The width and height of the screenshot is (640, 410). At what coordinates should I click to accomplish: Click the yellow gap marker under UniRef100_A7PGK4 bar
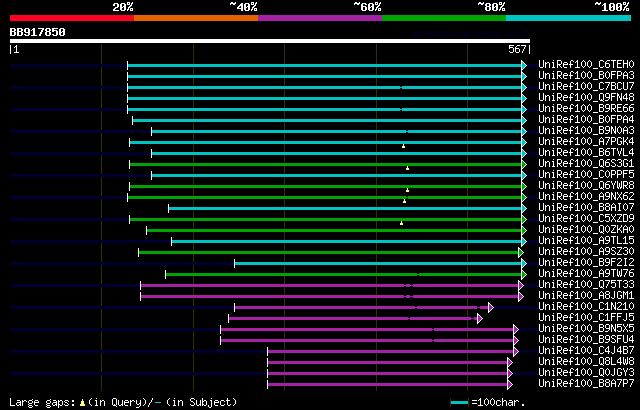pos(403,146)
